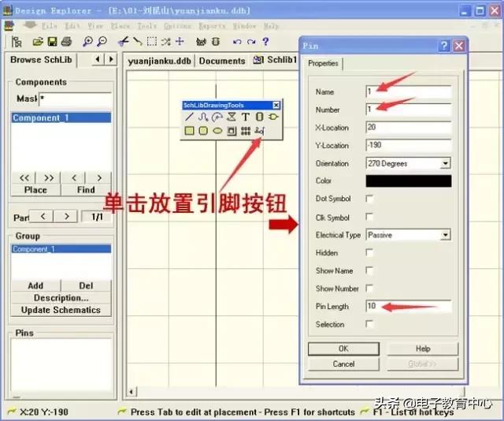Select Component_1 in Components list
This screenshot has width=504, height=421.
click(61, 117)
